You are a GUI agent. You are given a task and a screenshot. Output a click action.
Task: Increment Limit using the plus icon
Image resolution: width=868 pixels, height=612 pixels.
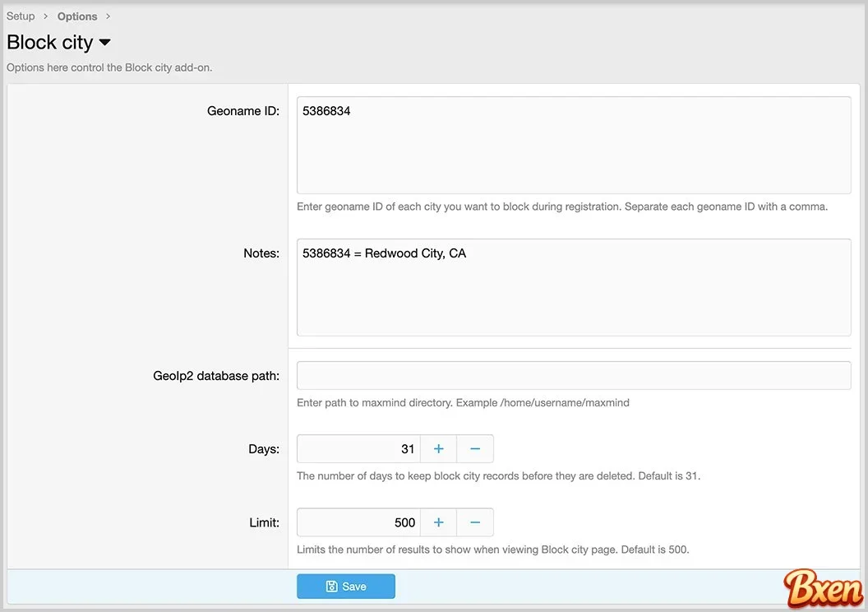click(x=438, y=522)
